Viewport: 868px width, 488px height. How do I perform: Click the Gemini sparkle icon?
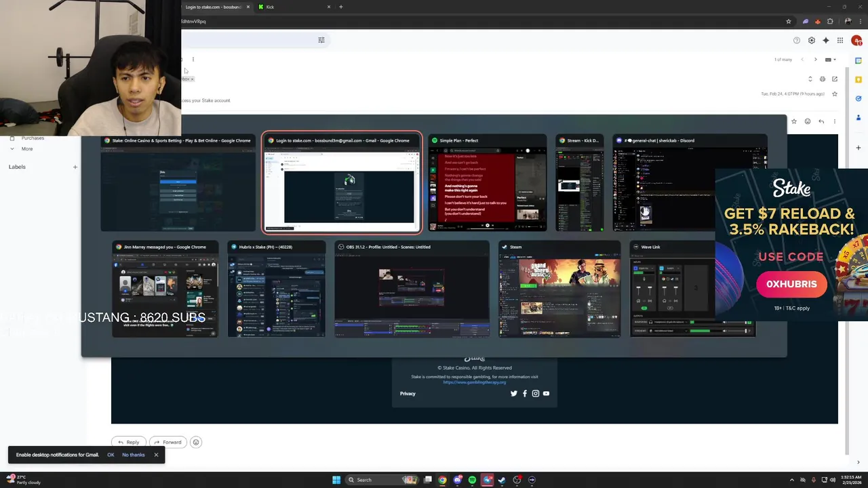coord(825,41)
